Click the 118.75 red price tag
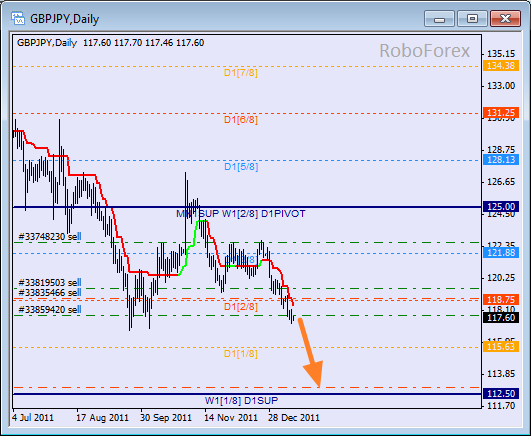Screen dimensions: 531x436 click(501, 299)
